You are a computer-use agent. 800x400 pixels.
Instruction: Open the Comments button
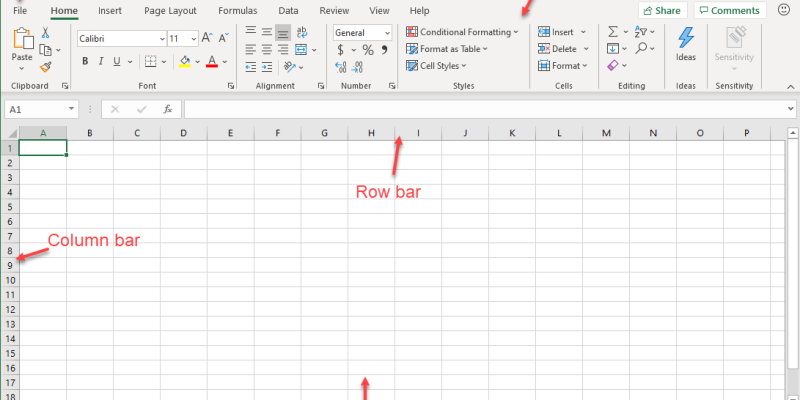coord(730,10)
